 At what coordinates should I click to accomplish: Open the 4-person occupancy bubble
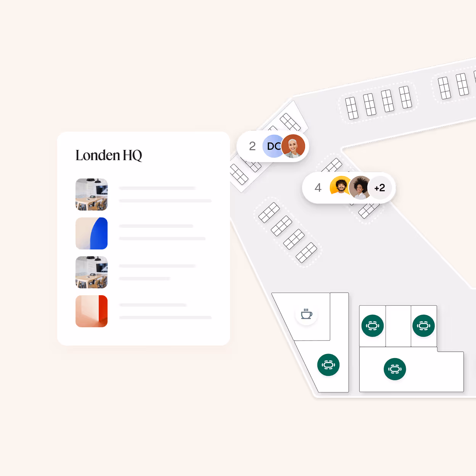[x=349, y=188]
